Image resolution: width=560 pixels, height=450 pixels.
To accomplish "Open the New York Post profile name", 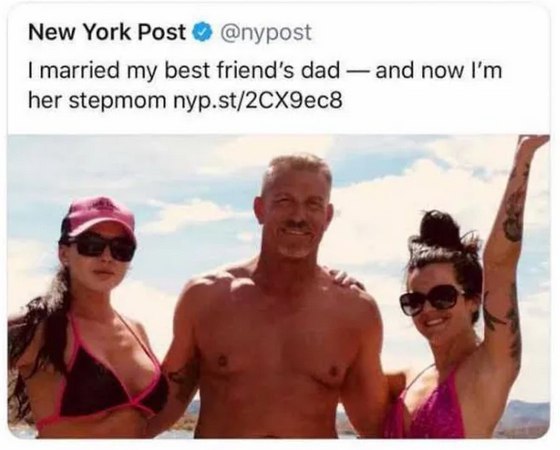I will (x=107, y=32).
